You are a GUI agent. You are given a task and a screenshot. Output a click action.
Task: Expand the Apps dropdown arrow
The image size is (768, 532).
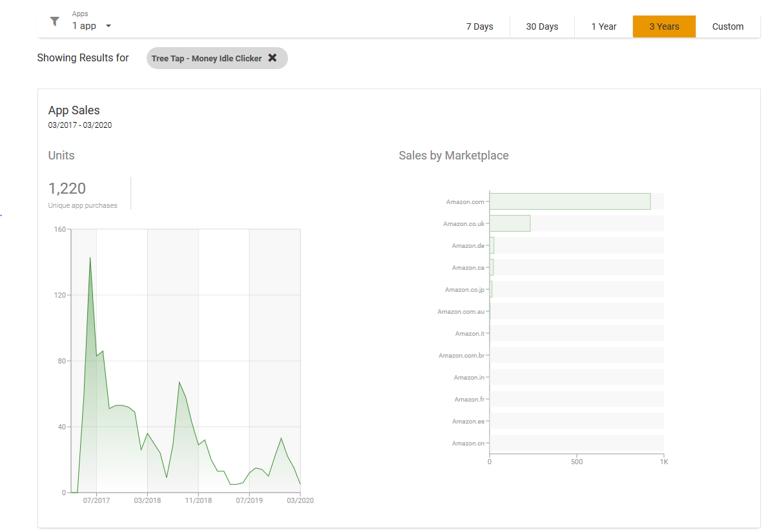click(x=109, y=26)
